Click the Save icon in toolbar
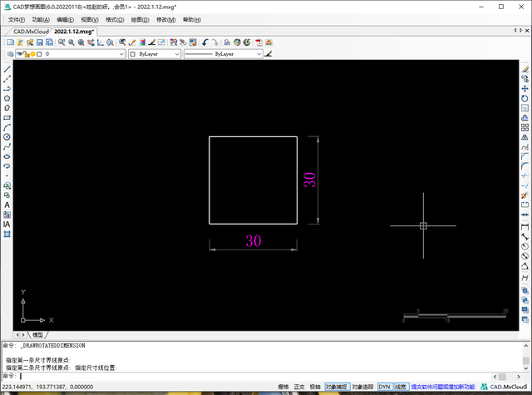 [x=37, y=42]
